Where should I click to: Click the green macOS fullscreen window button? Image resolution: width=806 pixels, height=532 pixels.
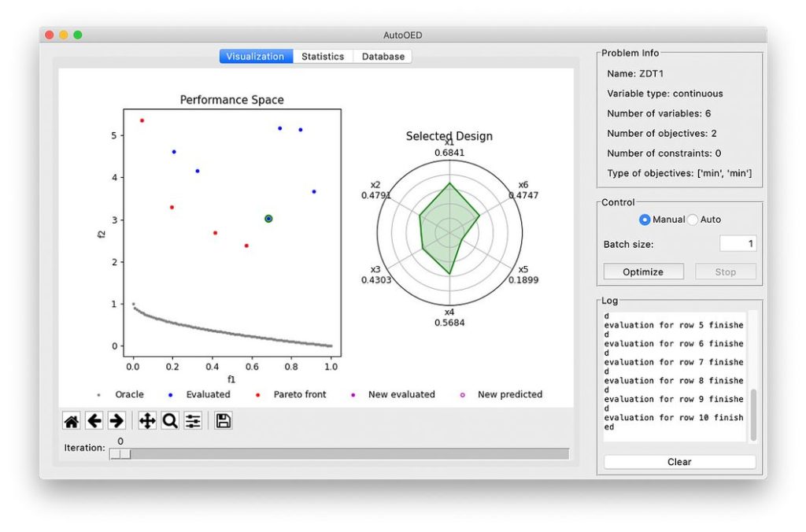tap(78, 35)
